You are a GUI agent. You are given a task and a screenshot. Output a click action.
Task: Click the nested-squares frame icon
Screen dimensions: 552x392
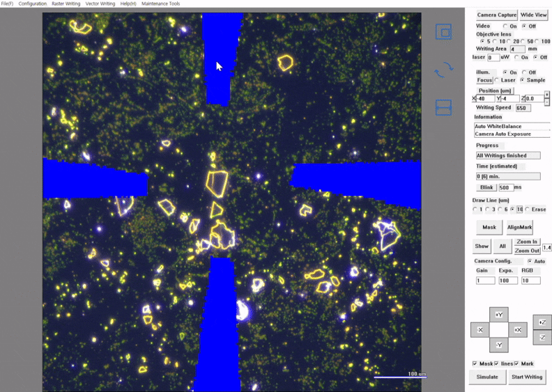[x=443, y=32]
